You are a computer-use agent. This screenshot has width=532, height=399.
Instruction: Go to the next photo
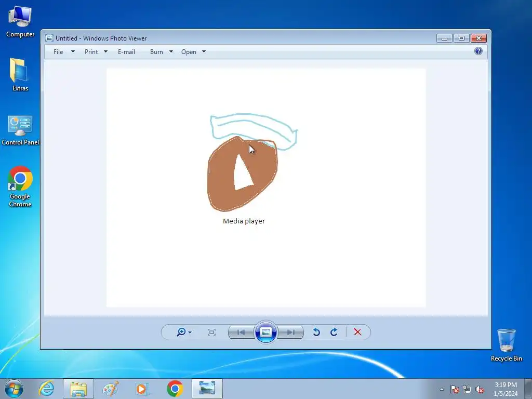[x=291, y=332]
